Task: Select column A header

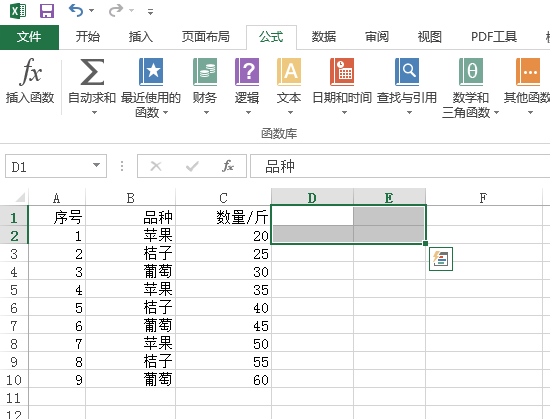Action: 56,198
